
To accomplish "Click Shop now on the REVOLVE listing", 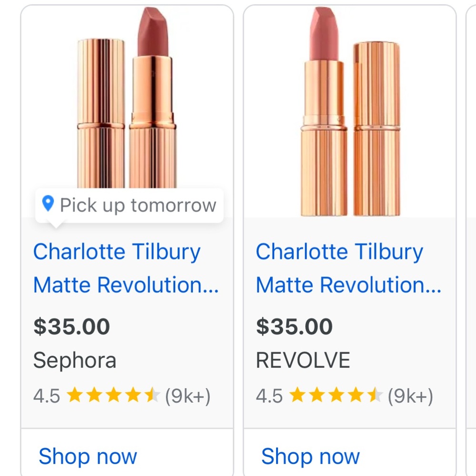I will pyautogui.click(x=309, y=456).
